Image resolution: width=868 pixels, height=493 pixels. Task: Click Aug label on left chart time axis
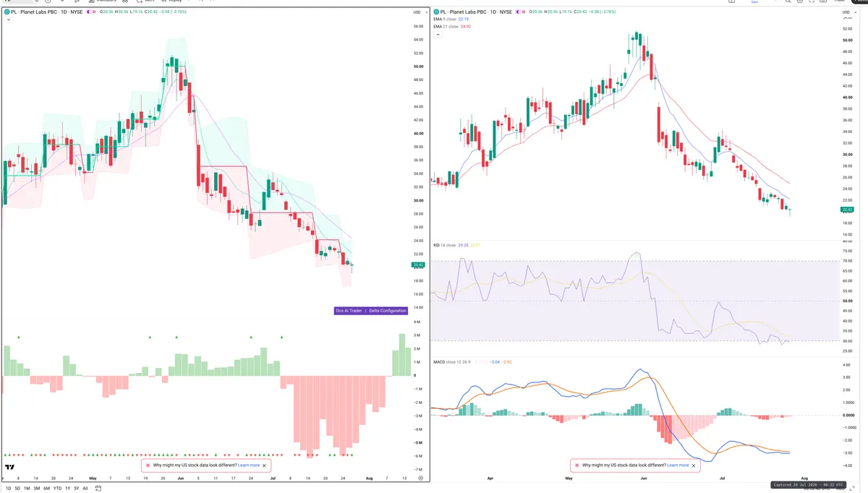(369, 479)
